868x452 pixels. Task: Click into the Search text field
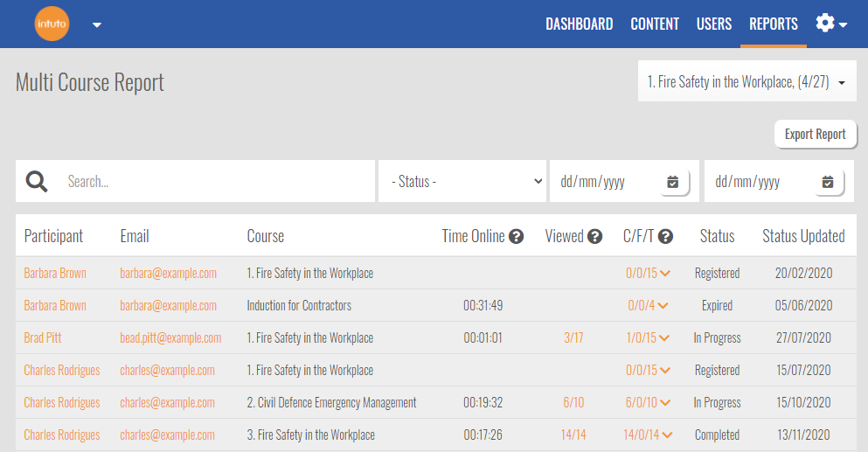[x=214, y=182]
